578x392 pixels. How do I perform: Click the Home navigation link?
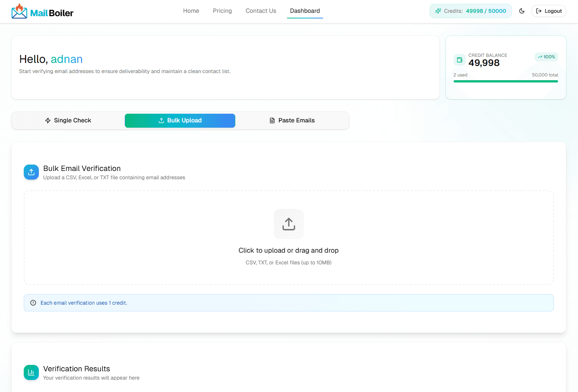pos(191,11)
